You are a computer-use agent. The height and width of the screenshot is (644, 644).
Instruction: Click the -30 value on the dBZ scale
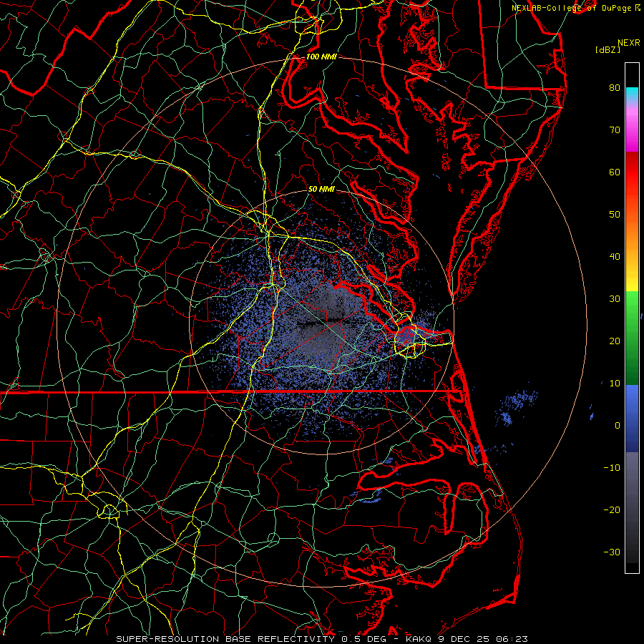(612, 552)
